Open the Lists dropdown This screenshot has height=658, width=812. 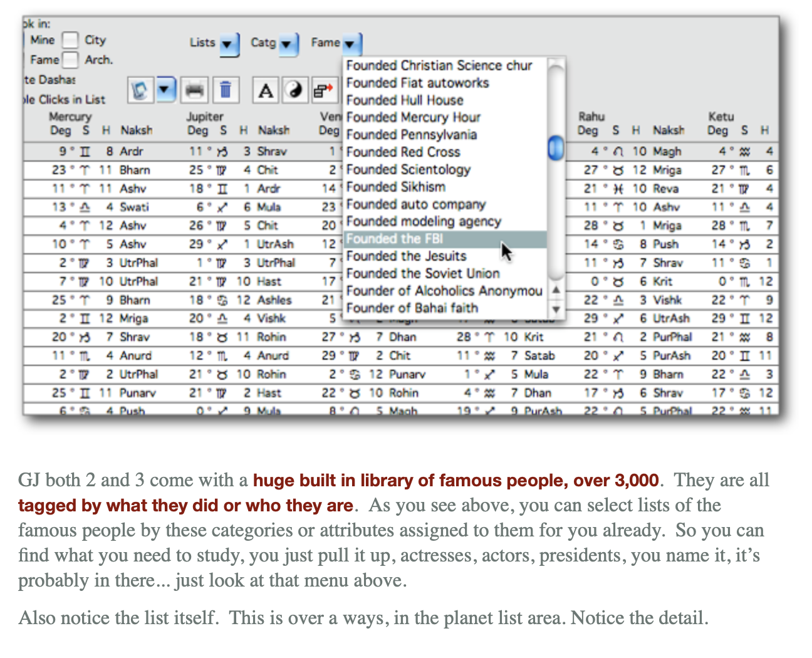[x=229, y=44]
